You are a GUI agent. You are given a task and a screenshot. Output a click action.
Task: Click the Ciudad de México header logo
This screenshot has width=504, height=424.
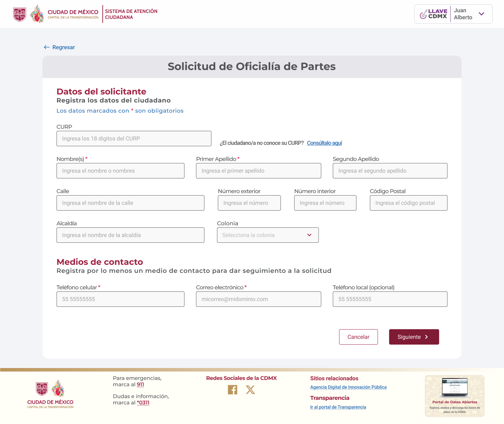point(56,14)
